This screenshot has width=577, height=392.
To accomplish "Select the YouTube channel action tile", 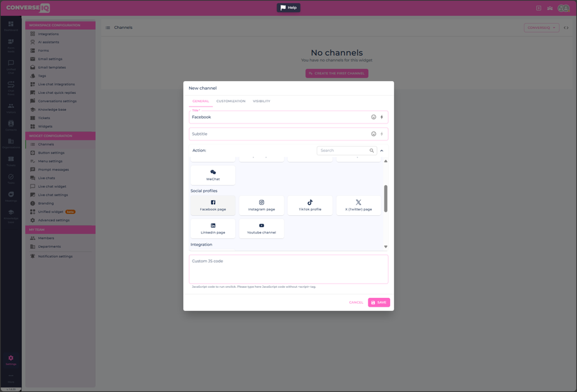I will pos(261,228).
